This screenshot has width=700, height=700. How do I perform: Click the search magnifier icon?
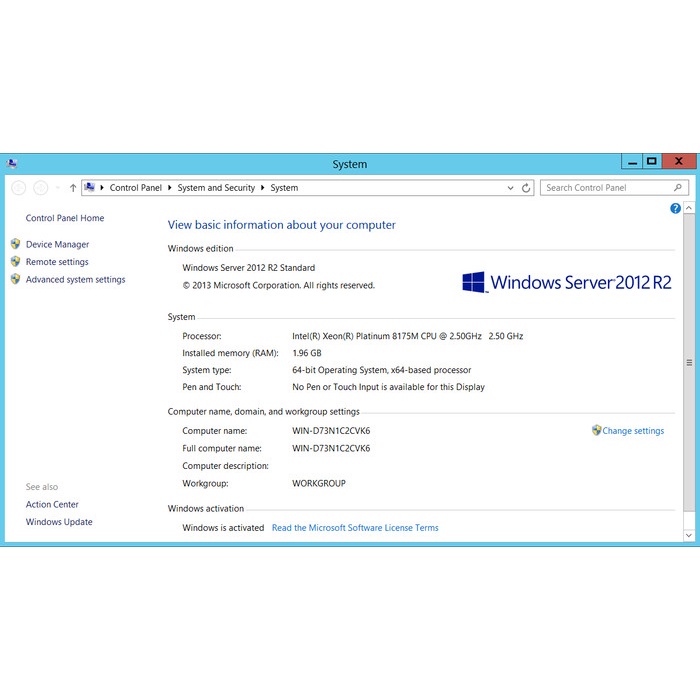pos(678,188)
